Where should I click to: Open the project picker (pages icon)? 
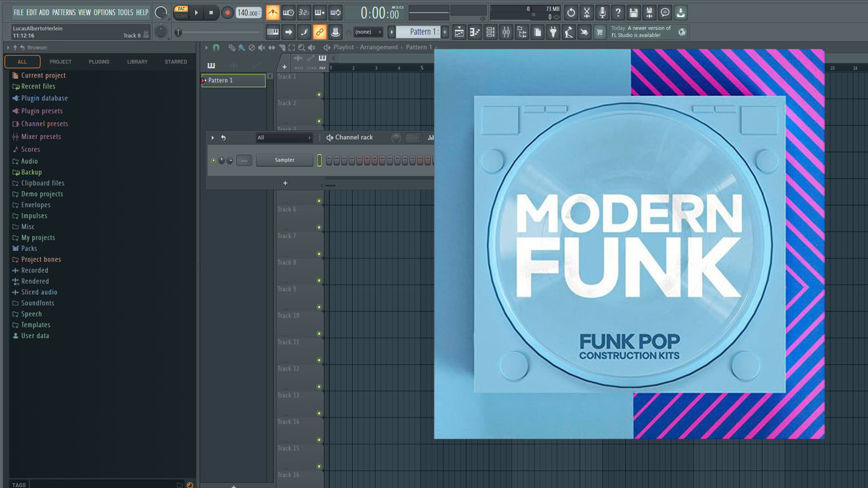pos(538,32)
